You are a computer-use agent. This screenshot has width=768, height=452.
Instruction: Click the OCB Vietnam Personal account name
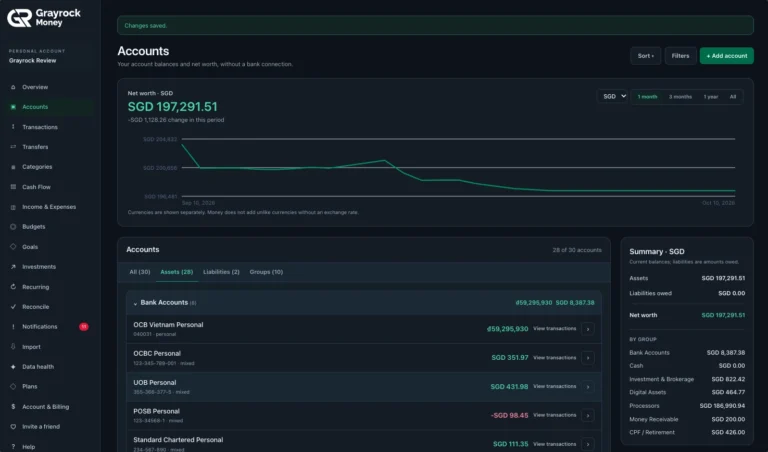(x=168, y=325)
